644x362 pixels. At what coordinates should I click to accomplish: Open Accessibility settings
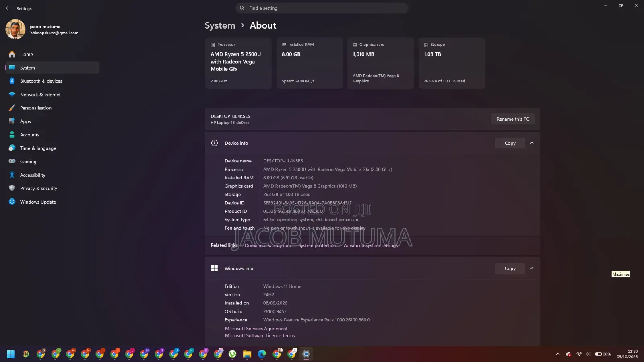click(x=52, y=175)
